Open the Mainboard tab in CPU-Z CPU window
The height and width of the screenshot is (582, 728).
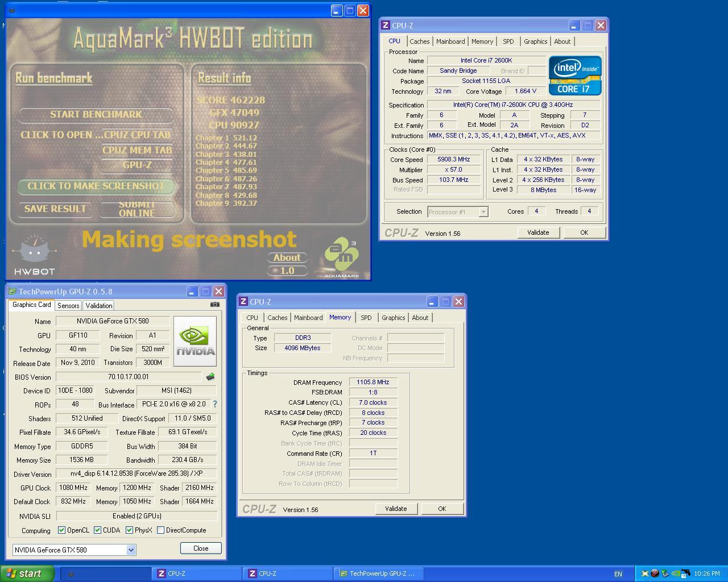tap(450, 41)
